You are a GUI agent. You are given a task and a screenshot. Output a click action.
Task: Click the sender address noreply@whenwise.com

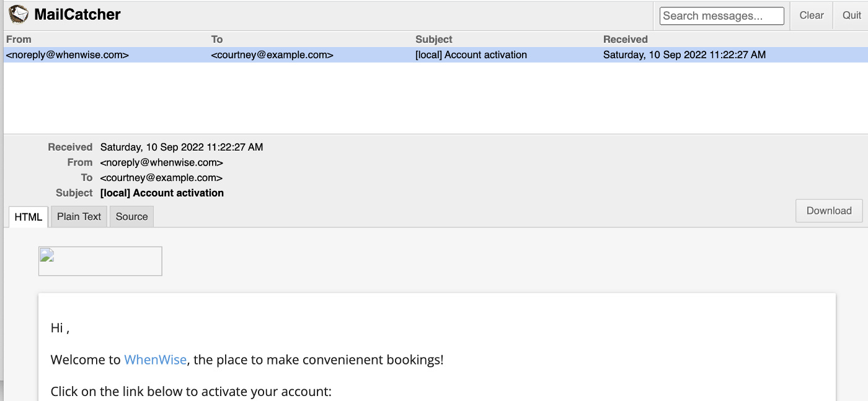161,162
